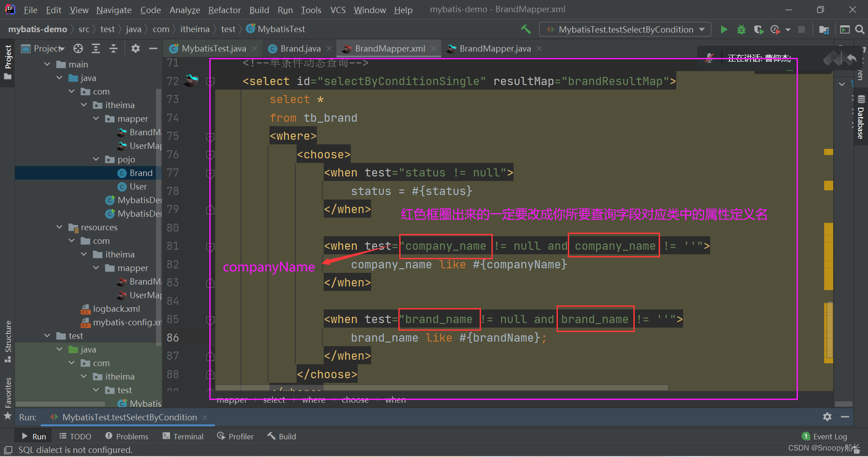This screenshot has width=868, height=457.
Task: Click the tool windows quick access icon
Action: tap(8, 450)
